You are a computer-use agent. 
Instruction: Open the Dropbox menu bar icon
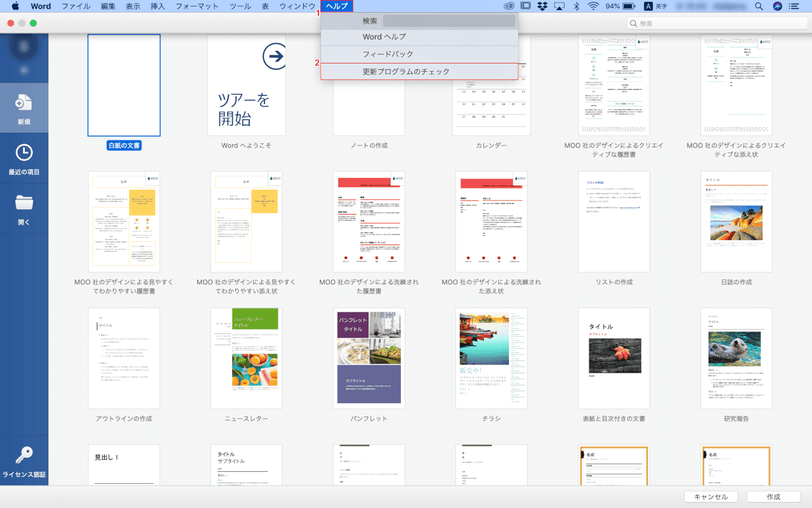tap(542, 6)
